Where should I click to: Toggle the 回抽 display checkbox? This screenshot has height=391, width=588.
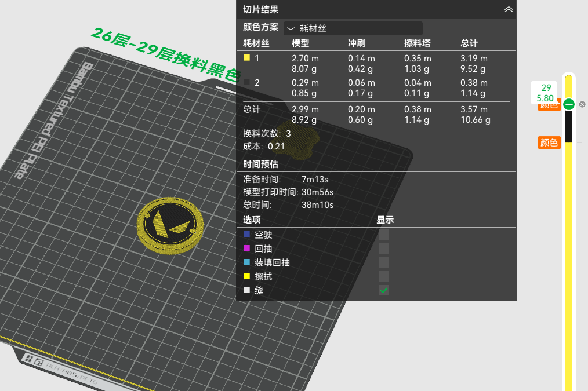point(384,249)
